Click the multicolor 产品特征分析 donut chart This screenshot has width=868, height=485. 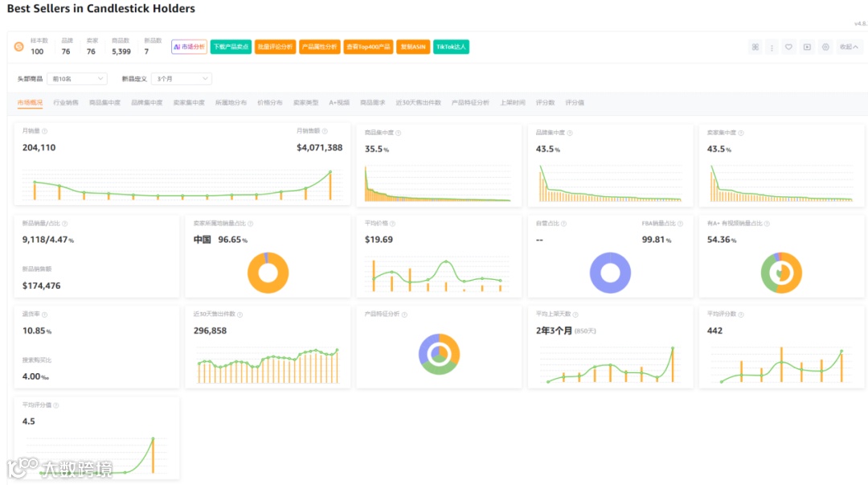point(439,354)
